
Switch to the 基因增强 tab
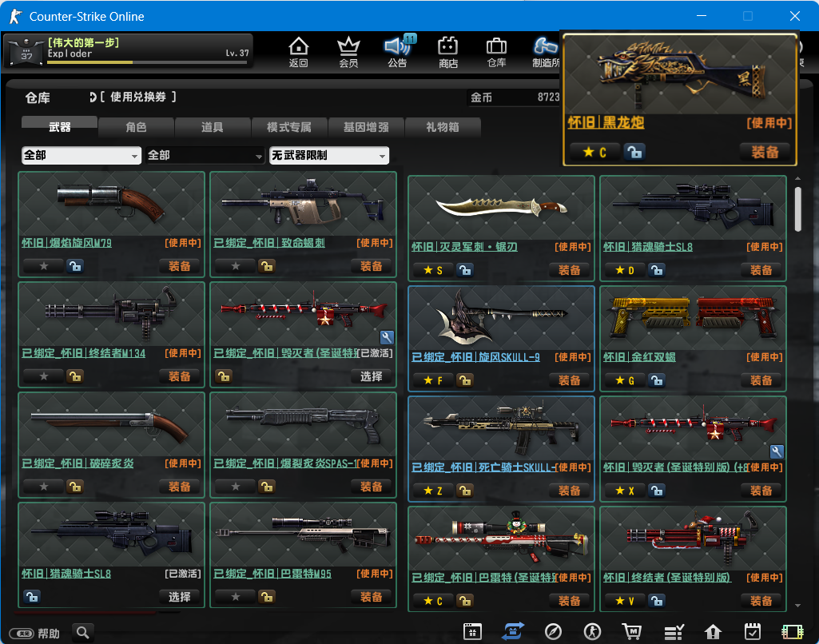(366, 126)
